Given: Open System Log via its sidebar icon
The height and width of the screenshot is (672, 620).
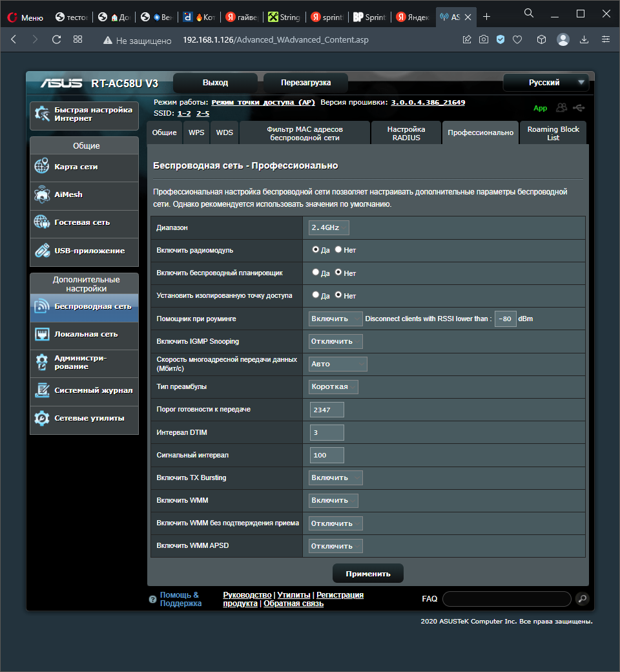Looking at the screenshot, I should [x=42, y=390].
